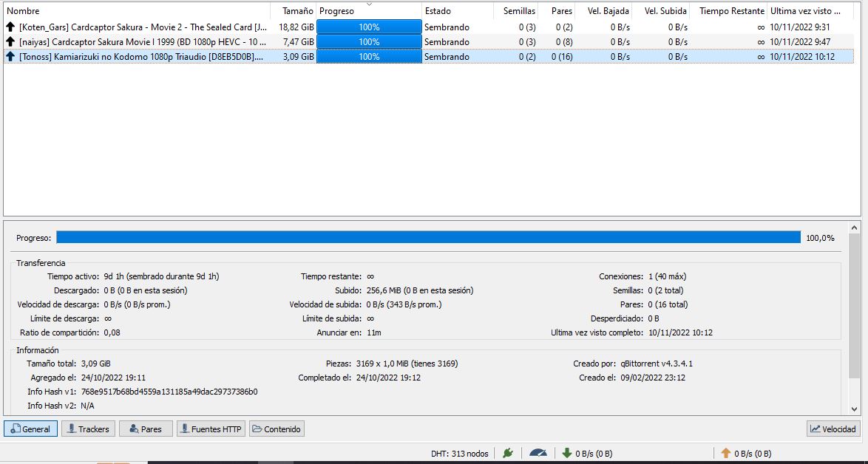Sort by Ultima vez visto column
The width and height of the screenshot is (868, 464).
(810, 11)
